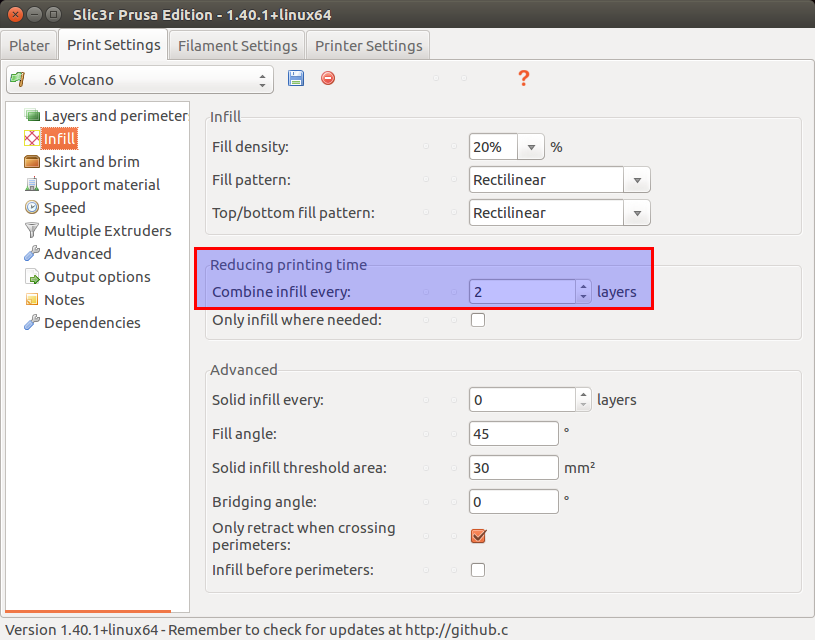Click the Layers and perimeters icon

click(32, 115)
